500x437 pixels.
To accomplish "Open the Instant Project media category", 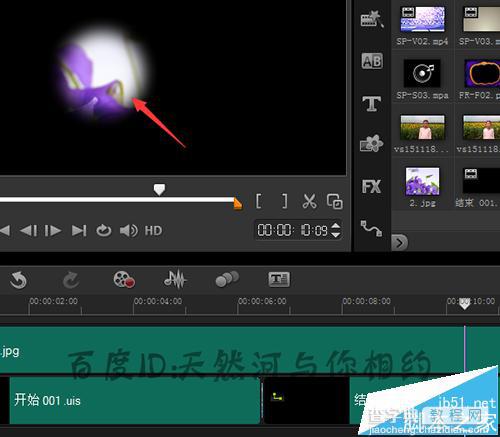I will (x=372, y=19).
